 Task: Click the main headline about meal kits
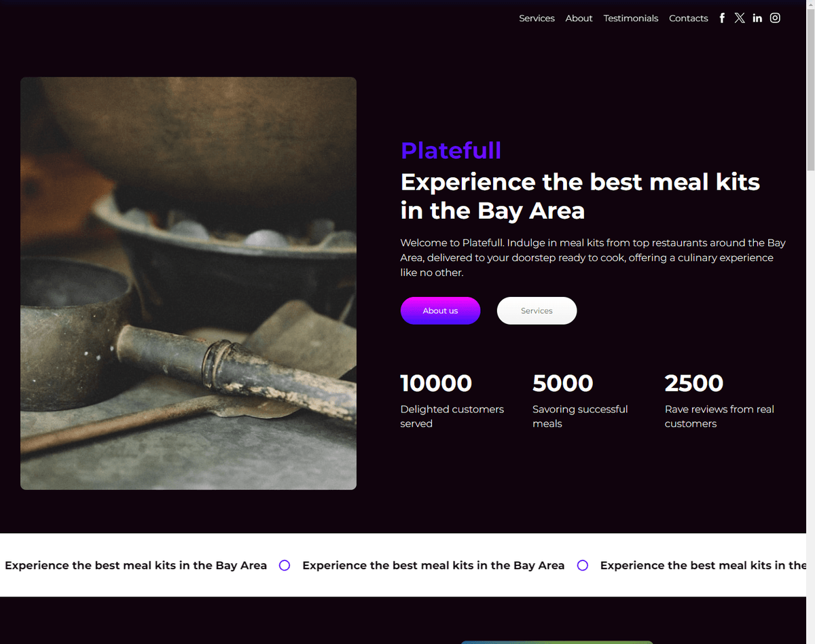point(580,196)
